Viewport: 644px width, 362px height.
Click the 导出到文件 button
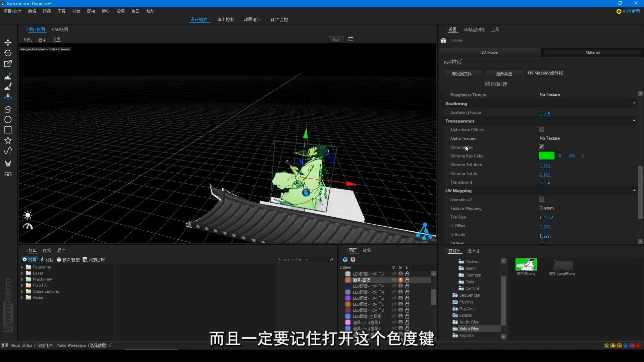click(x=463, y=74)
